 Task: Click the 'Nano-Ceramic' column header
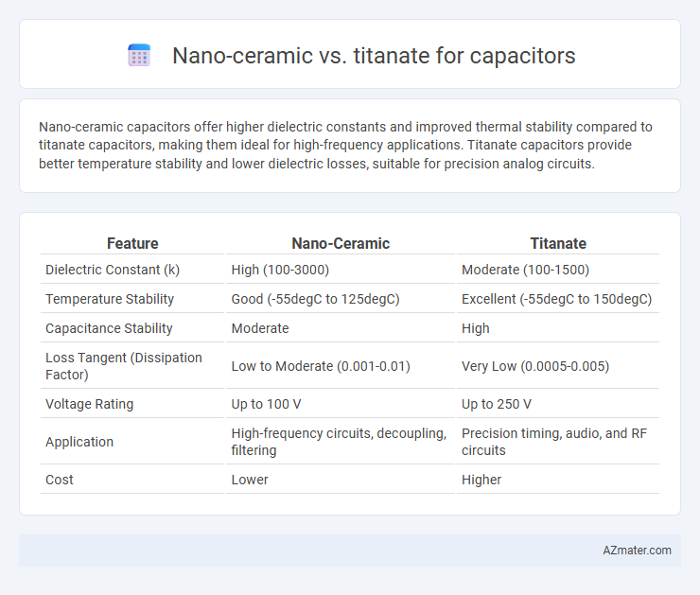click(x=341, y=243)
